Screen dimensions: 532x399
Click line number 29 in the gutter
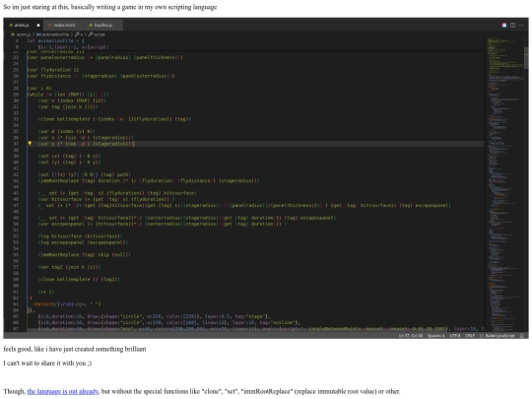pyautogui.click(x=16, y=95)
